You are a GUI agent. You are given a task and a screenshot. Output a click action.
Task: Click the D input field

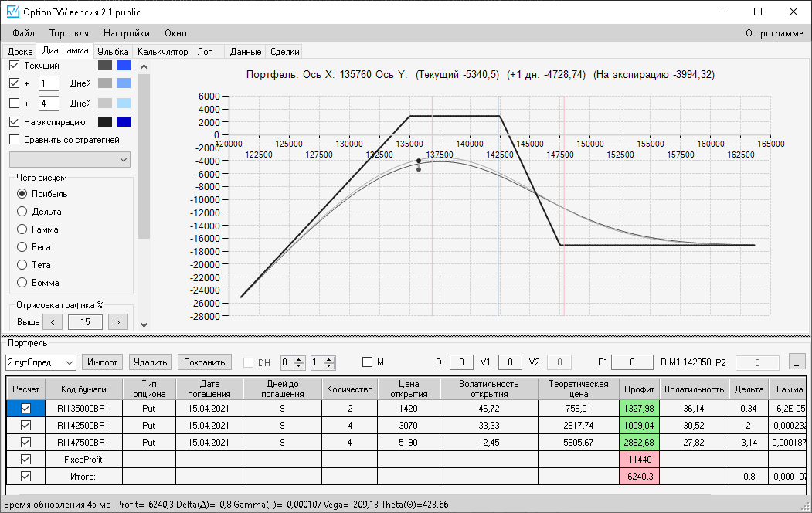461,362
